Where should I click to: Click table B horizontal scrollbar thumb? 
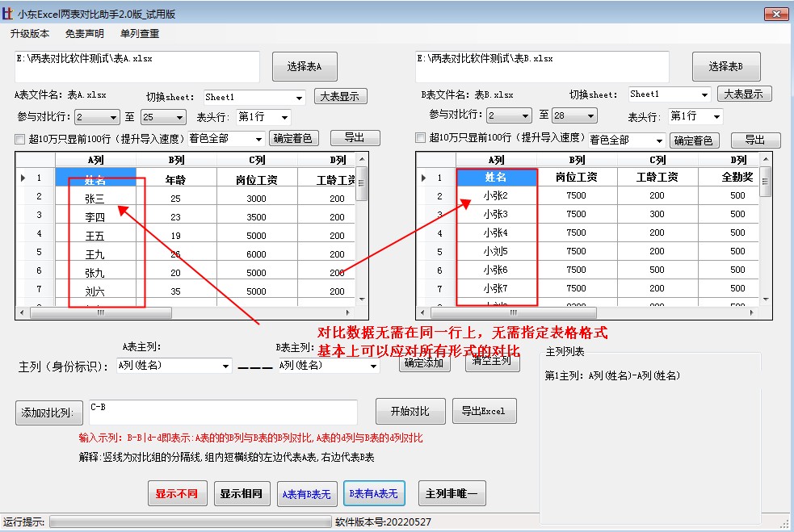[514, 312]
